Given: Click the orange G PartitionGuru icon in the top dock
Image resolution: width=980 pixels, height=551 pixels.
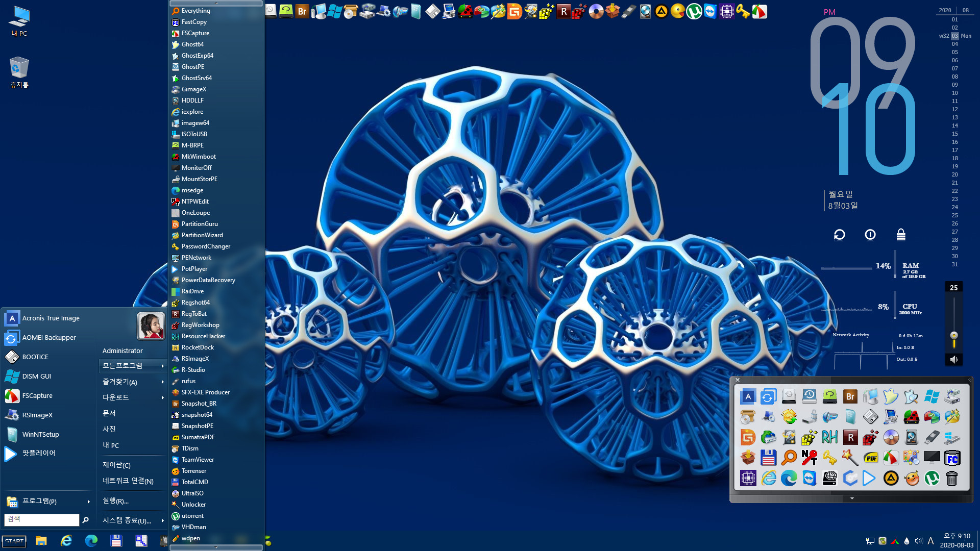Looking at the screenshot, I should 514,11.
